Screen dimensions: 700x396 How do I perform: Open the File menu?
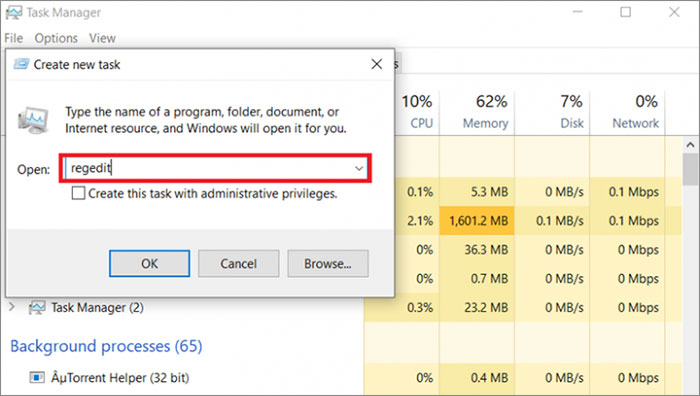coord(13,38)
